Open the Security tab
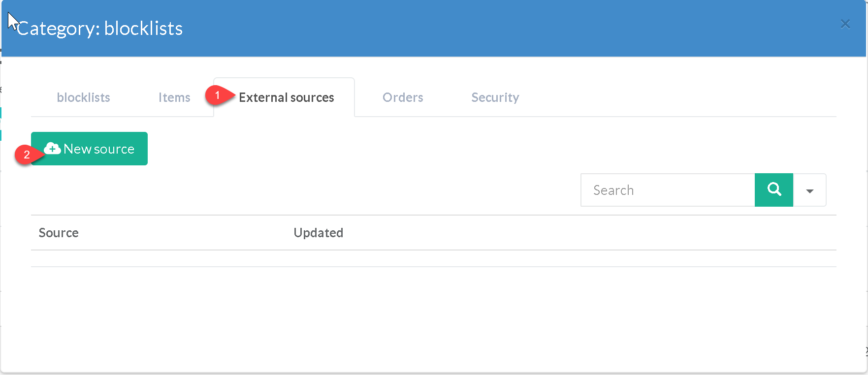Image resolution: width=868 pixels, height=375 pixels. pyautogui.click(x=495, y=97)
